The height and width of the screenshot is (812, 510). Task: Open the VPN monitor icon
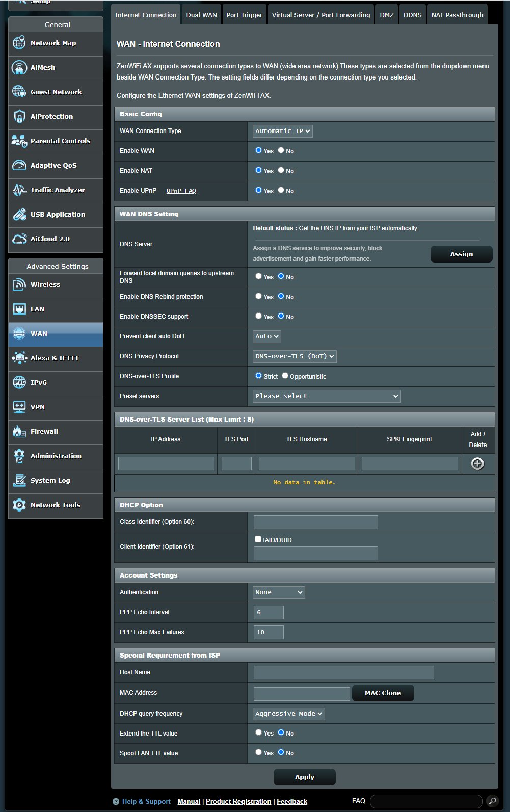pos(19,407)
